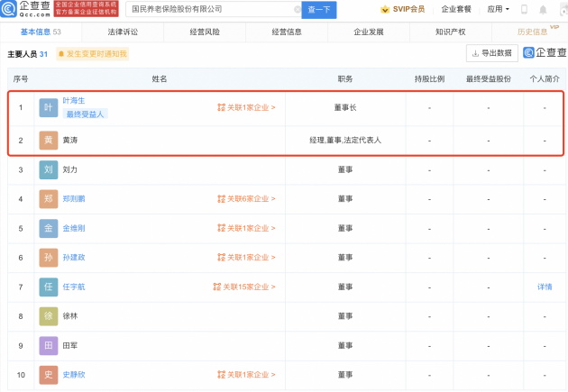This screenshot has height=392, width=568.
Task: Switch to 经营风险 tab
Action: pyautogui.click(x=205, y=32)
